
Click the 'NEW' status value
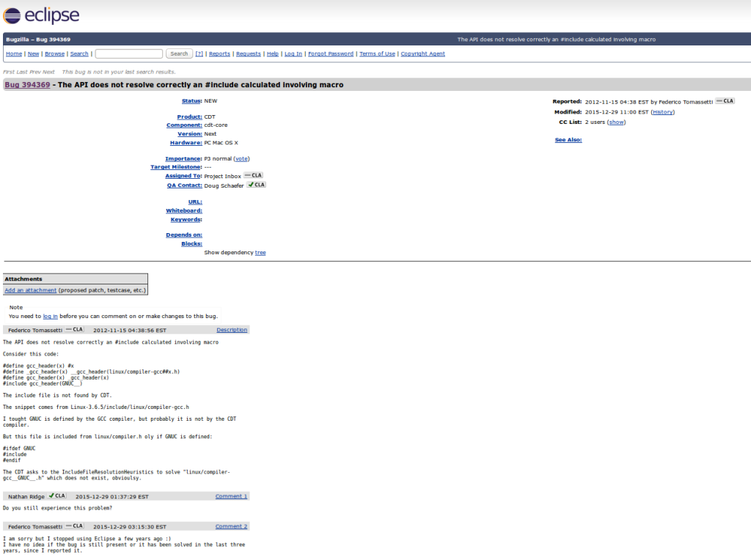pos(210,101)
